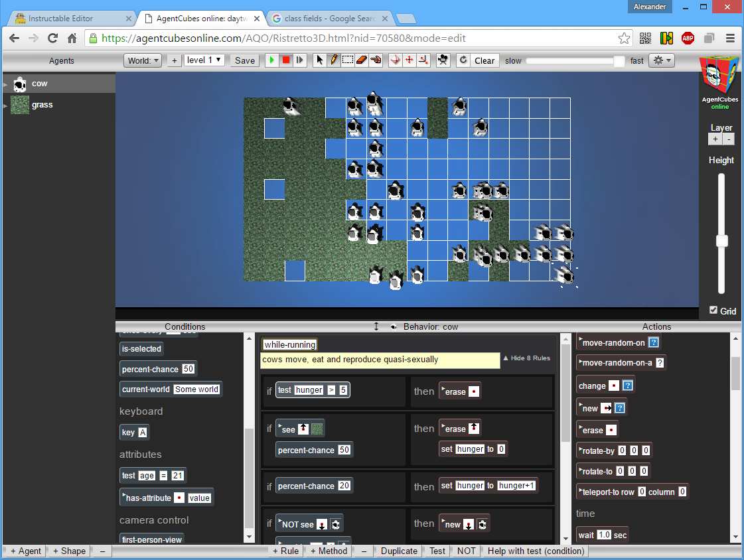Select the eraser tool in world toolbar
Image resolution: width=744 pixels, height=560 pixels.
click(362, 60)
